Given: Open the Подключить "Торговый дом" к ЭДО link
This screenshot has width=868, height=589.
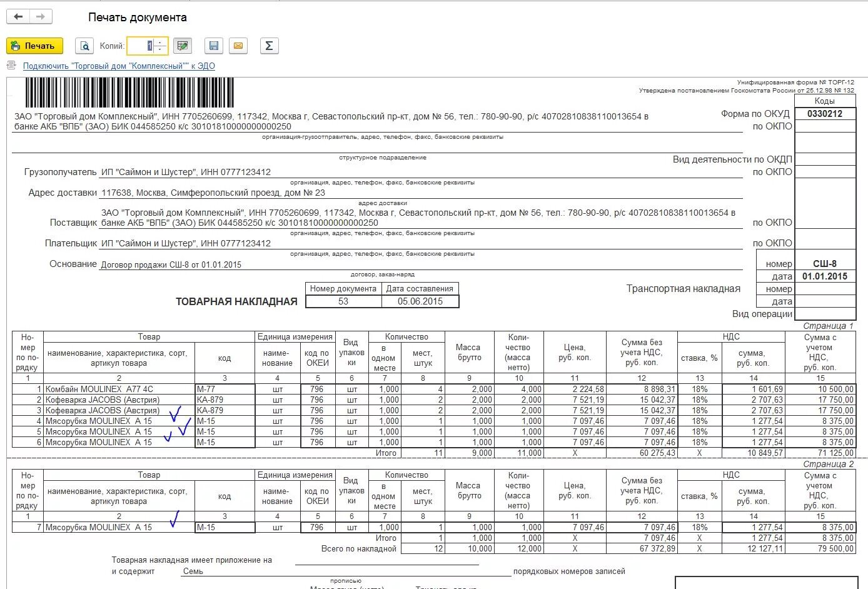Looking at the screenshot, I should (119, 66).
